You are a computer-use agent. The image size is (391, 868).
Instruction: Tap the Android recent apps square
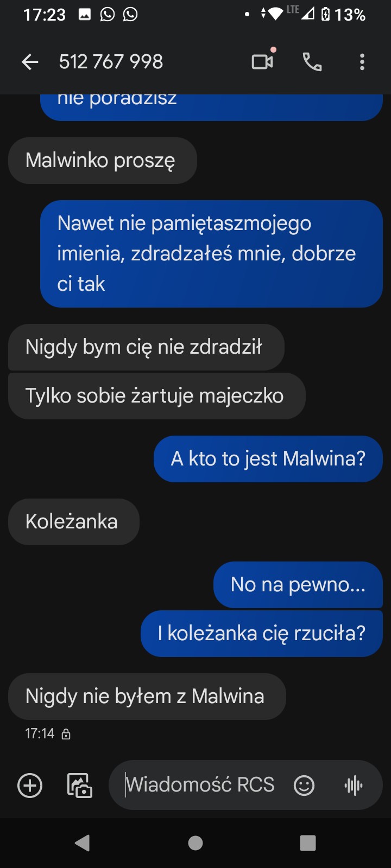[308, 843]
